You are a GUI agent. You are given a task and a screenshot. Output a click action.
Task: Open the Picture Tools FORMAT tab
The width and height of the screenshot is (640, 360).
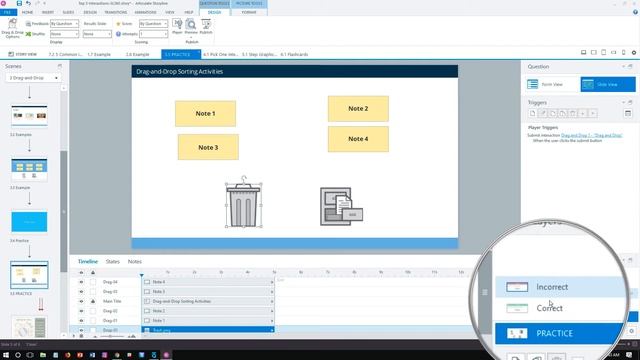tap(249, 12)
